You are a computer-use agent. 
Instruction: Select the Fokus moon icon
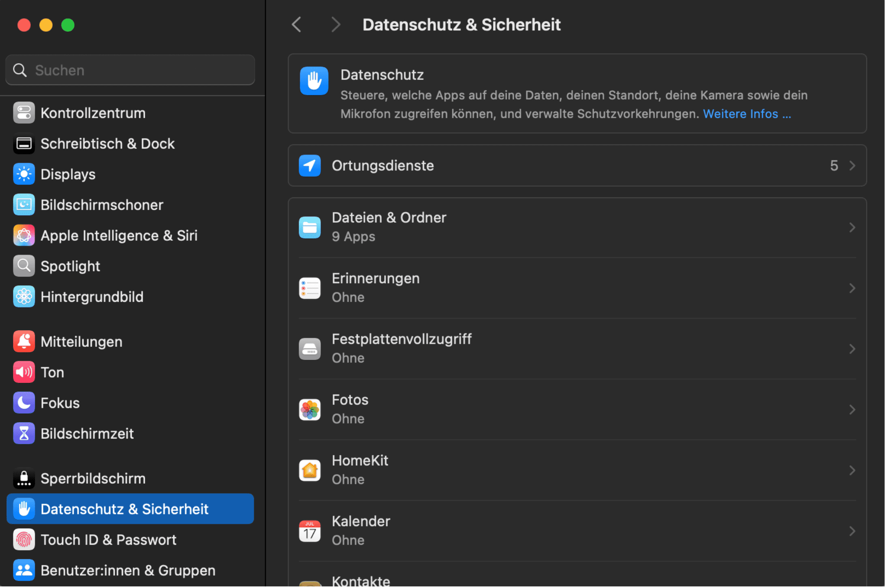24,402
